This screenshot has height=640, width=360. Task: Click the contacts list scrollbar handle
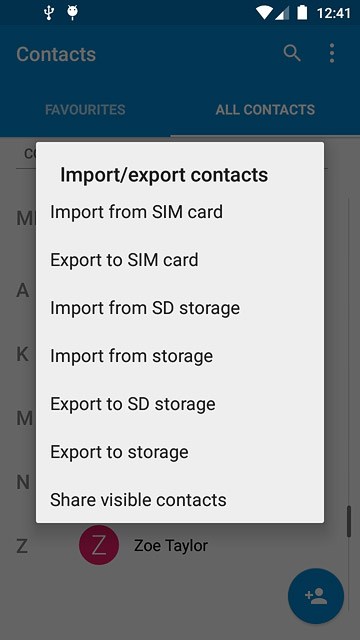pos(349,522)
